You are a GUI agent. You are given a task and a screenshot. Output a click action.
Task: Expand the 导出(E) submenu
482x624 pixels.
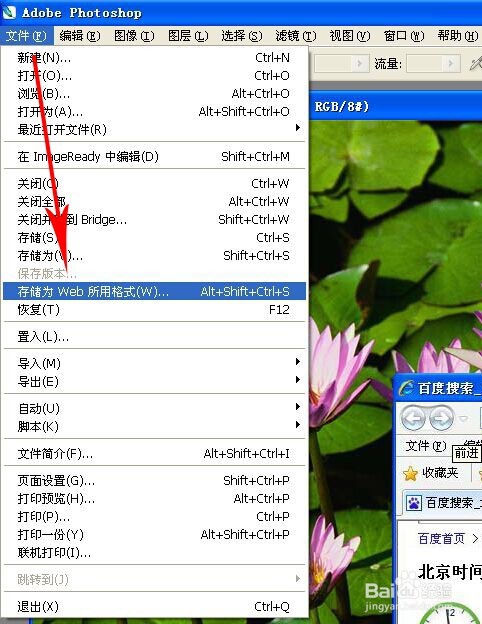154,382
